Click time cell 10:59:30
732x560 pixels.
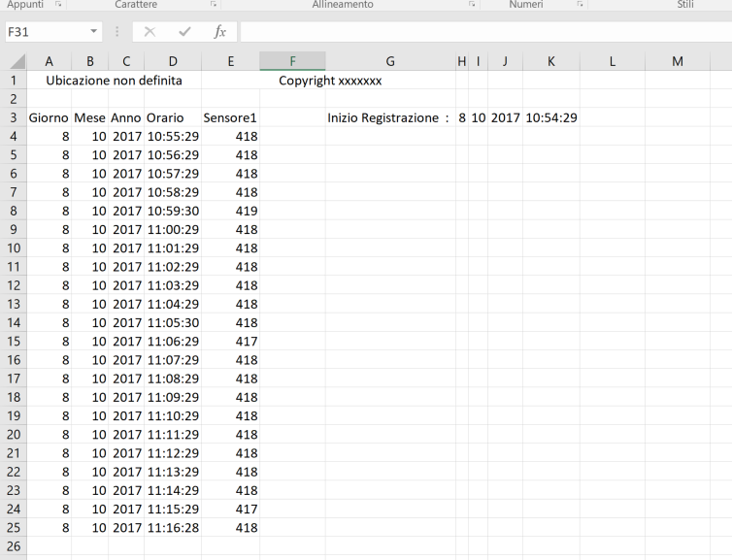coord(173,211)
